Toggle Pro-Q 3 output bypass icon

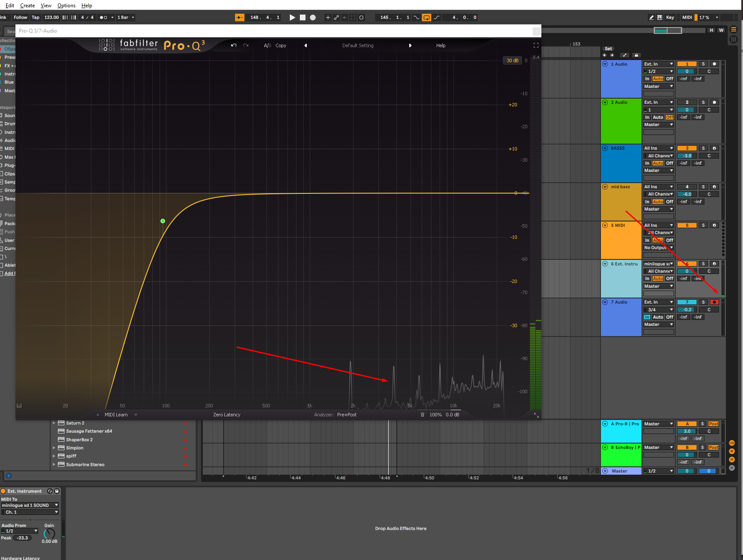[x=423, y=415]
